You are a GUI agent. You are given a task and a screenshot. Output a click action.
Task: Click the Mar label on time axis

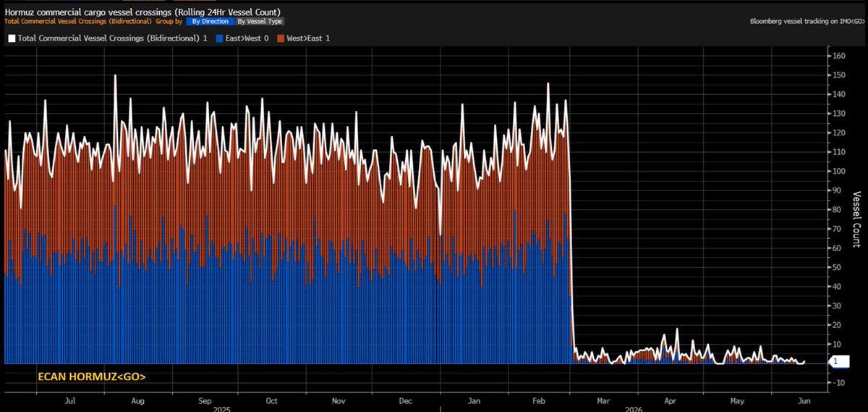[603, 400]
